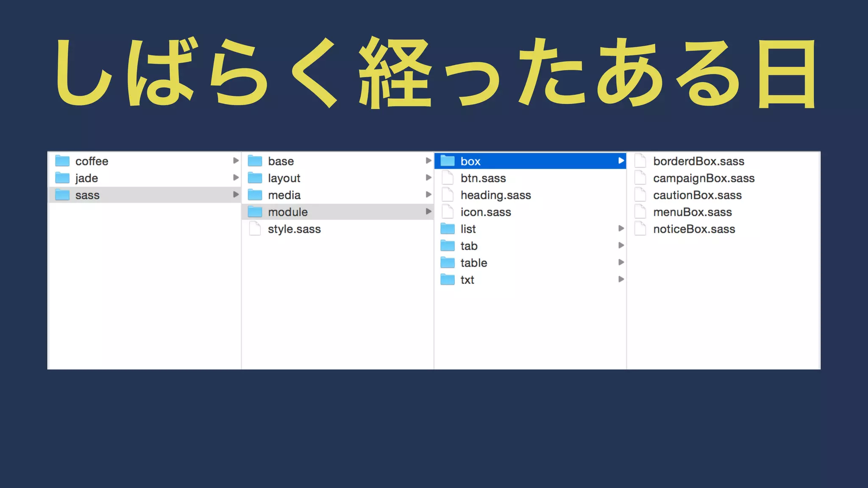Click the menuBox.sass file icon

tap(640, 212)
